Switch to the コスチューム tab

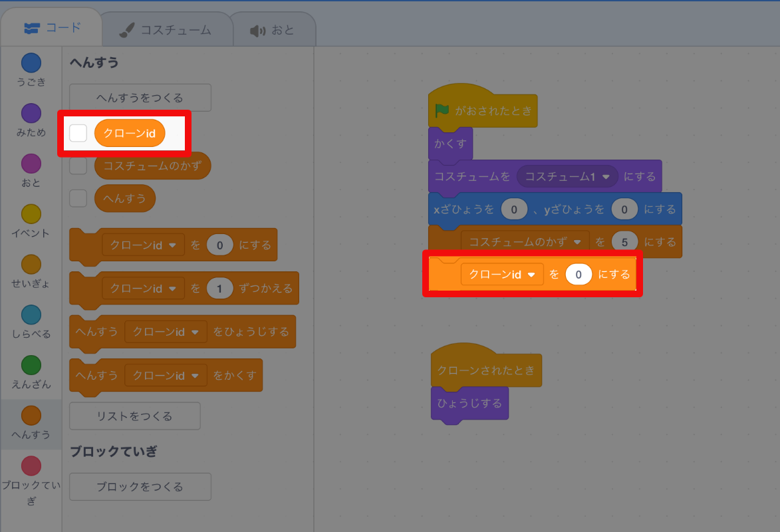166,29
